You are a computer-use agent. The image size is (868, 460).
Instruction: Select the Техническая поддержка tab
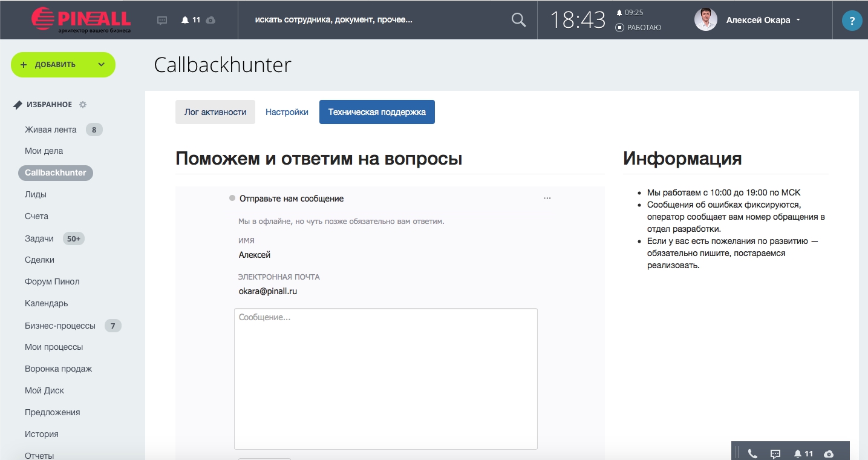point(377,112)
